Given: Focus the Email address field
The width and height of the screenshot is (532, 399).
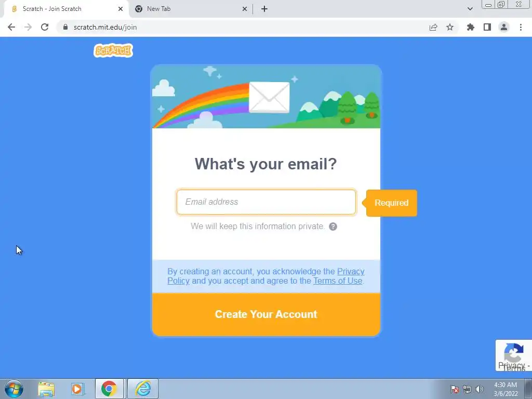Looking at the screenshot, I should [266, 202].
